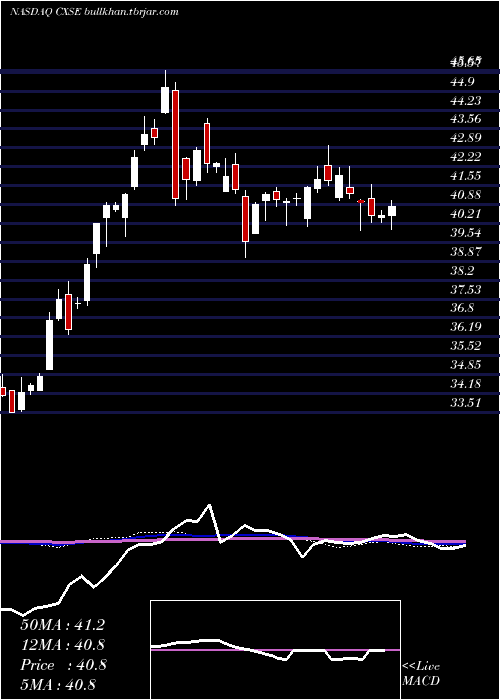
Task: Click the 5MA : 40.8 readout
Action: pos(58,685)
